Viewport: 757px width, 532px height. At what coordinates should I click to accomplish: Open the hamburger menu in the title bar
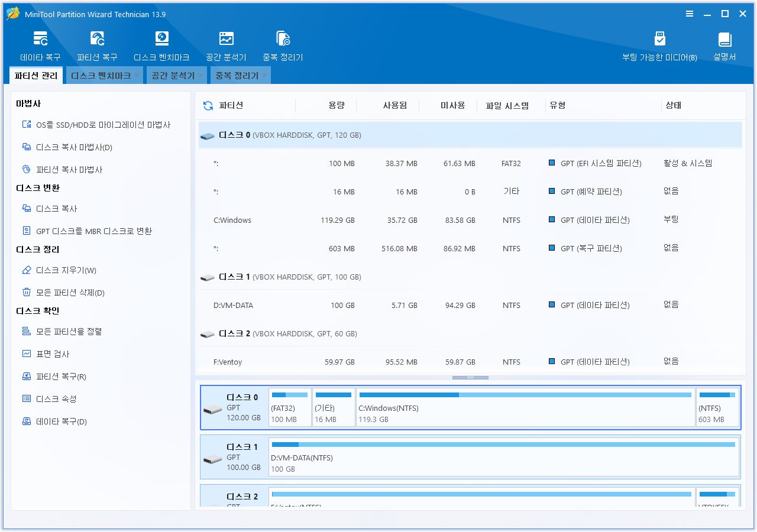pyautogui.click(x=690, y=14)
